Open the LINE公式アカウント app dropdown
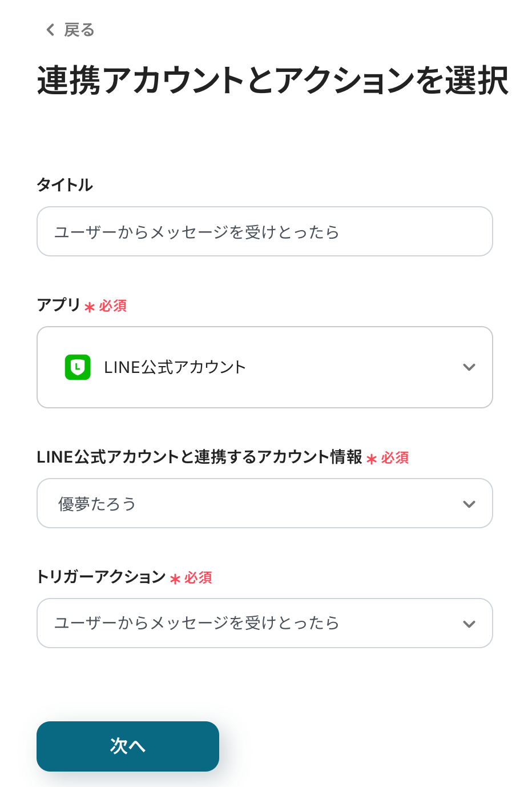Image resolution: width=532 pixels, height=787 pixels. click(x=264, y=367)
